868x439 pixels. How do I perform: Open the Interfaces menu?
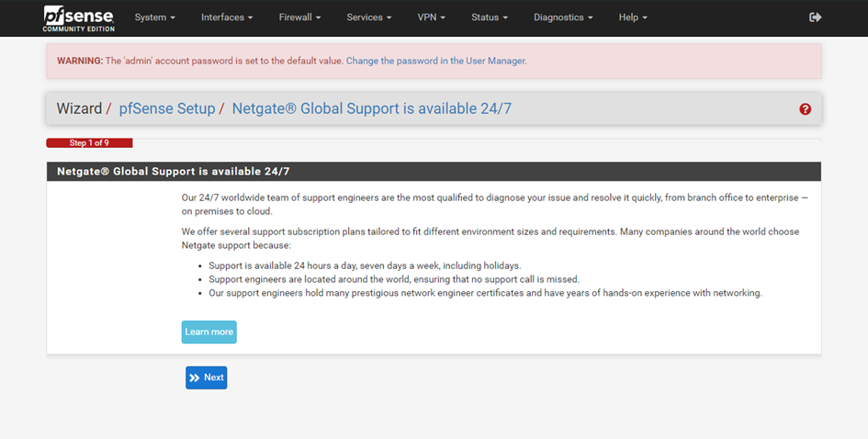pos(227,17)
